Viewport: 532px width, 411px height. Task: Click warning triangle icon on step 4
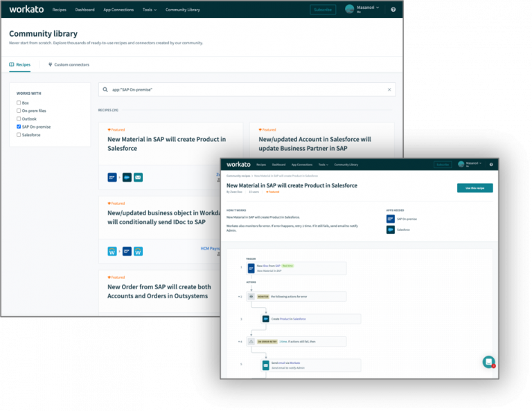251,342
